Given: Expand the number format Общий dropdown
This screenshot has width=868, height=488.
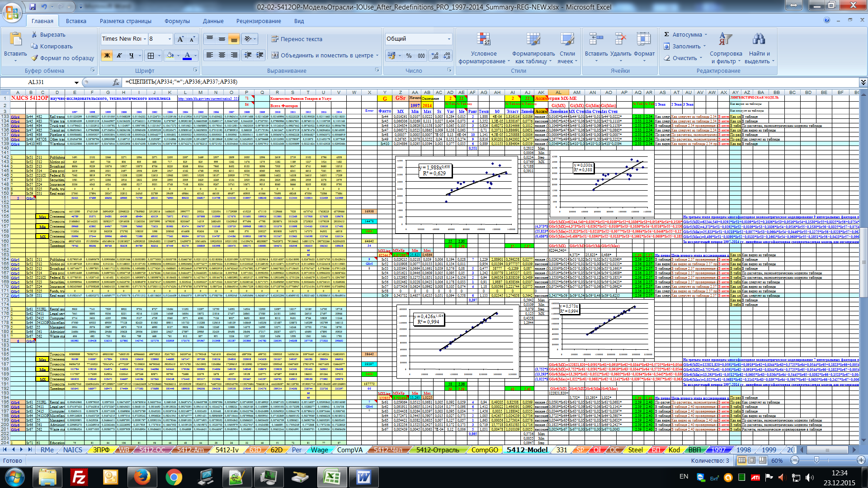Looking at the screenshot, I should tap(448, 39).
